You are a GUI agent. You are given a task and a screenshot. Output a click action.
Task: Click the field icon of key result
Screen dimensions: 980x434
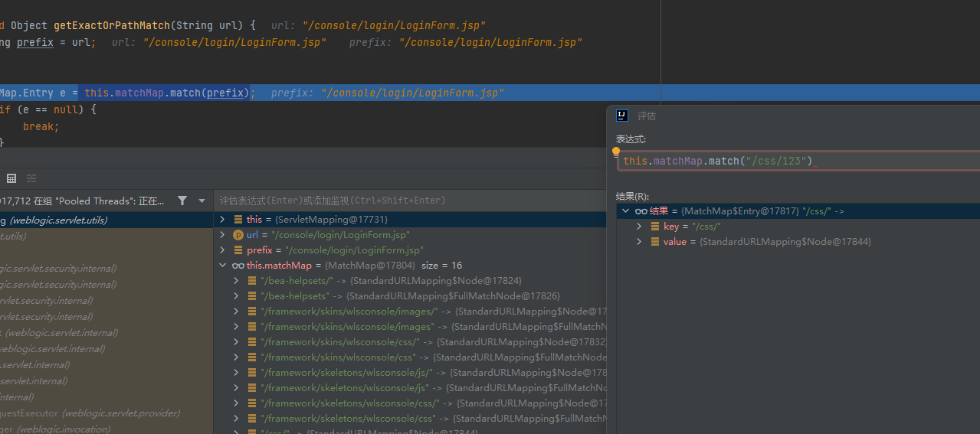coord(655,227)
